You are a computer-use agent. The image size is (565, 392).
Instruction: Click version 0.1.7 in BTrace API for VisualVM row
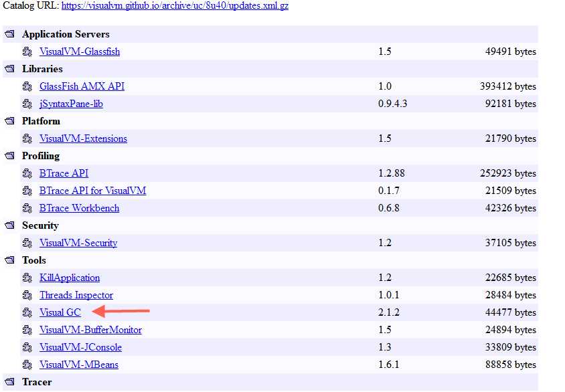[389, 191]
